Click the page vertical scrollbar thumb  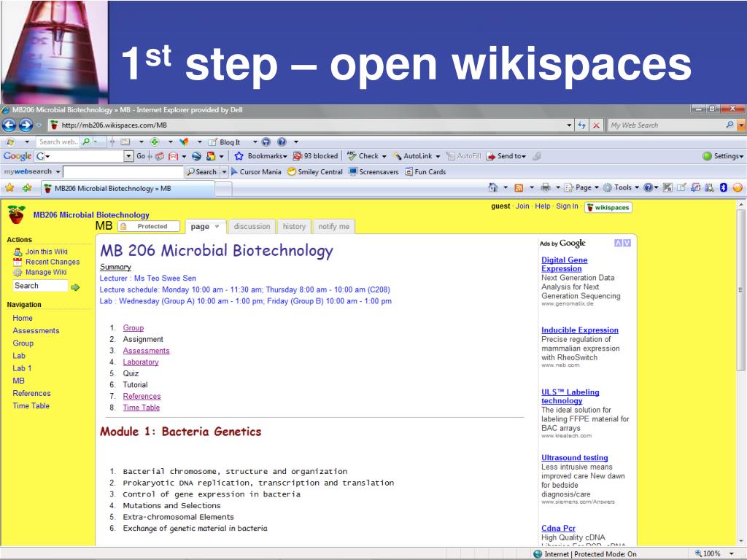point(740,290)
